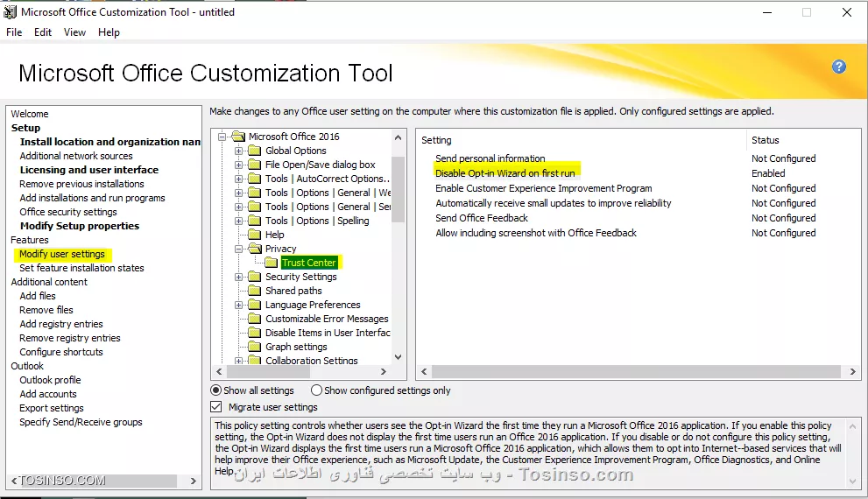Click left navigation pane scroll right arrow
868x499 pixels.
[193, 481]
